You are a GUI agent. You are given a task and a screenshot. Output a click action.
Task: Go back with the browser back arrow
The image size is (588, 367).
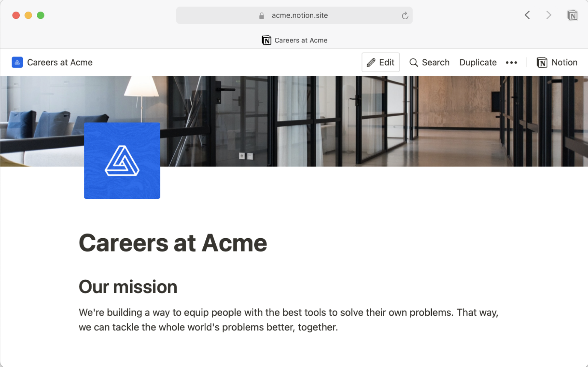click(527, 15)
